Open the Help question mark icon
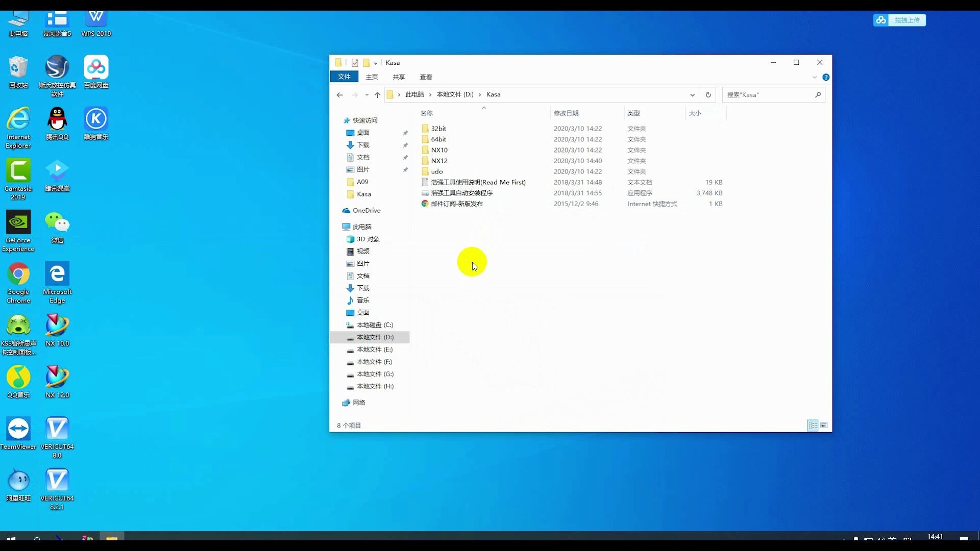The height and width of the screenshot is (551, 980). (x=826, y=78)
